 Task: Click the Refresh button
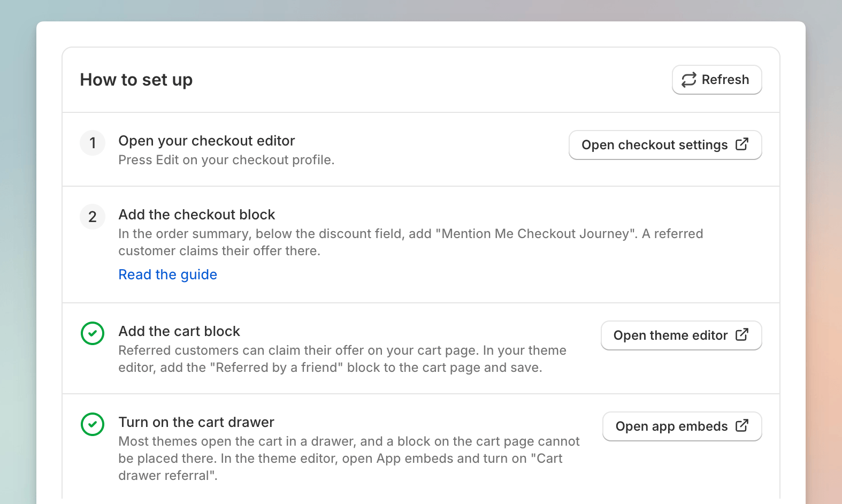point(717,80)
